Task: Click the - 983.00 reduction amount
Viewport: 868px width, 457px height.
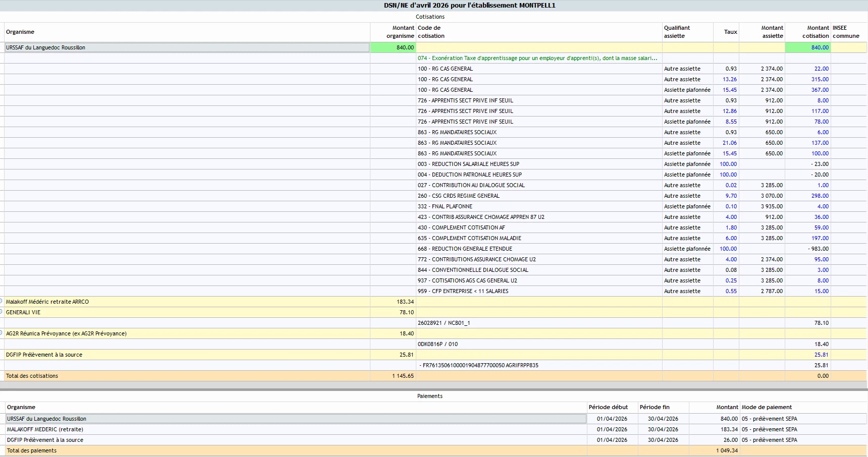Action: (819, 249)
